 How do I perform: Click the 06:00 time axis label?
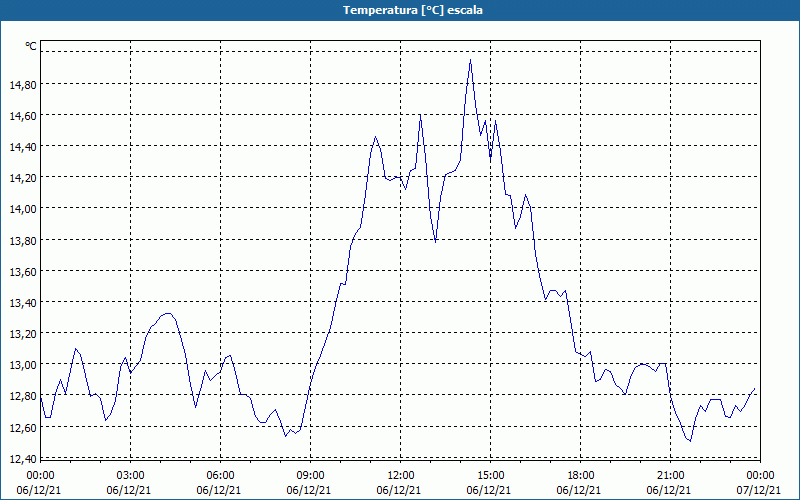(x=220, y=476)
